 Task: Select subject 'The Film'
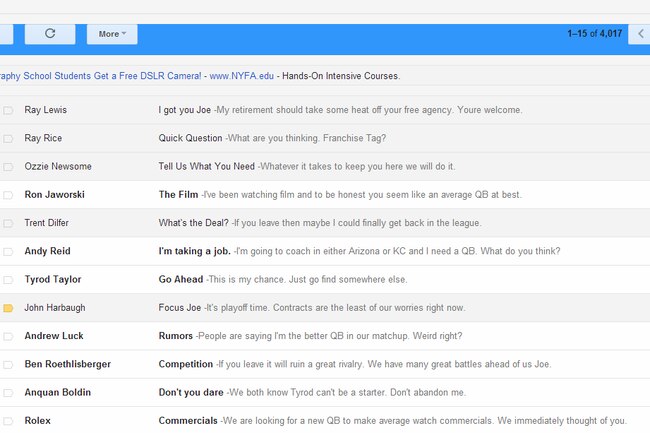click(178, 194)
